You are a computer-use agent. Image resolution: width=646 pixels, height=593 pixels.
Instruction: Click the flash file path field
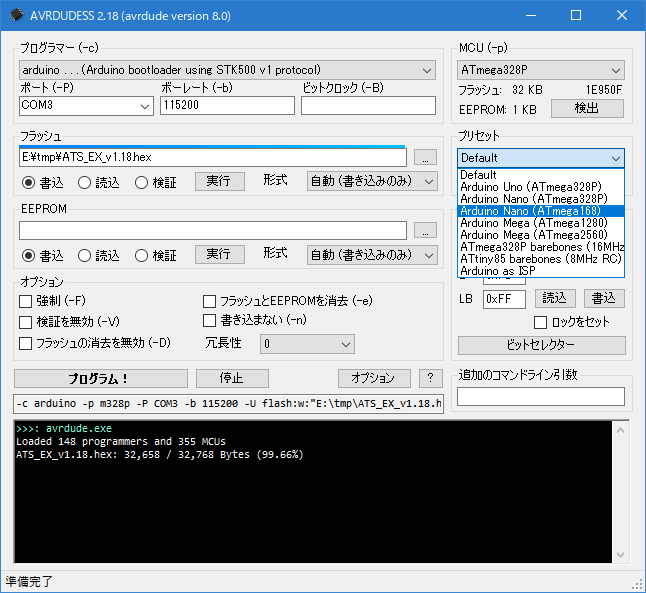point(213,157)
